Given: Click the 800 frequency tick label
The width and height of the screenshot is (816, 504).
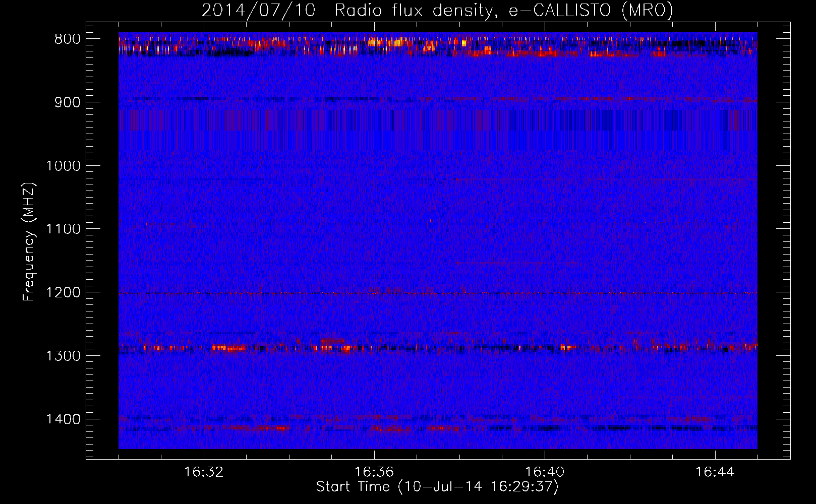Looking at the screenshot, I should (67, 39).
